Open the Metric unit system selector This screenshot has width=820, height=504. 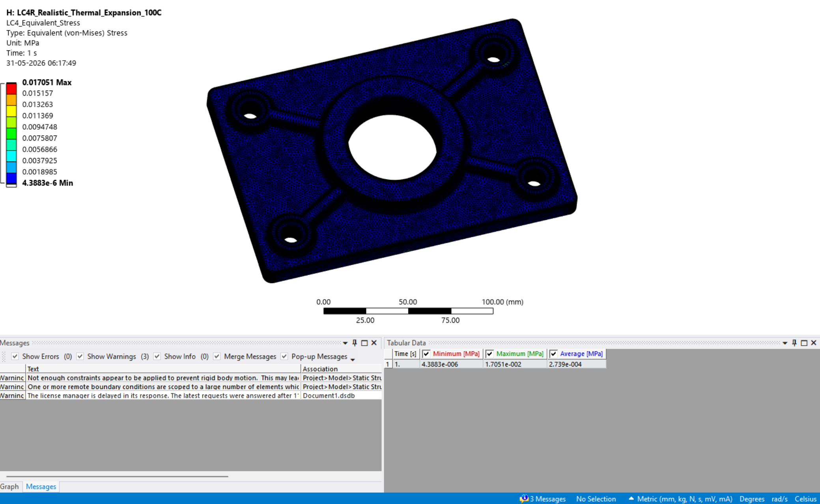680,499
